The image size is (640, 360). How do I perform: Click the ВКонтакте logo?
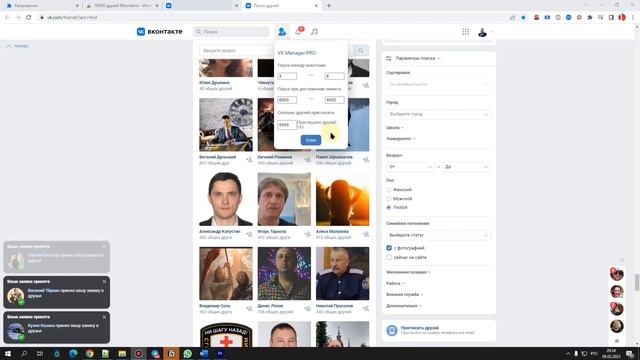coord(160,31)
